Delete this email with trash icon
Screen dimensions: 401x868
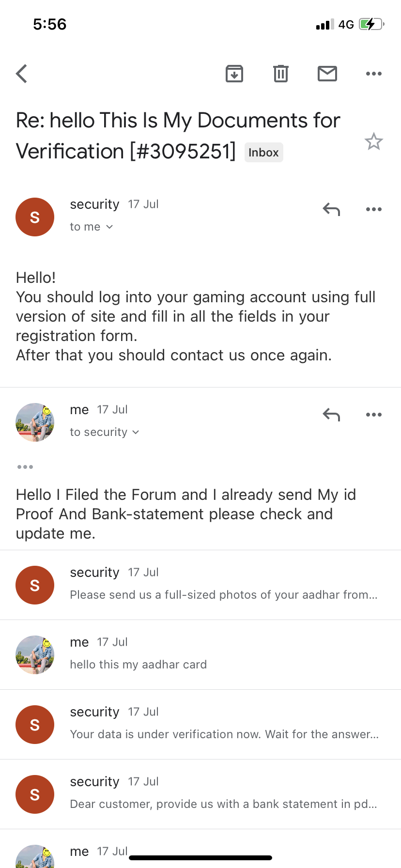click(281, 74)
